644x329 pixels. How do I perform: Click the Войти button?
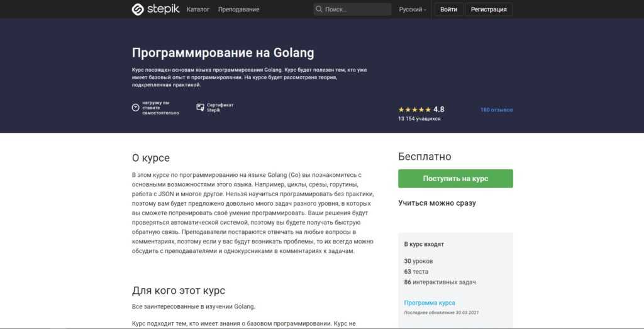tap(449, 9)
